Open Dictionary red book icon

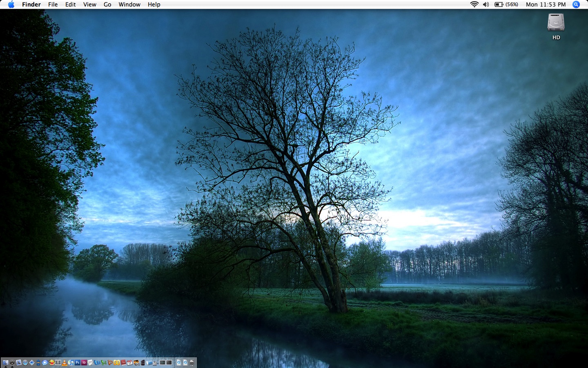click(x=123, y=362)
